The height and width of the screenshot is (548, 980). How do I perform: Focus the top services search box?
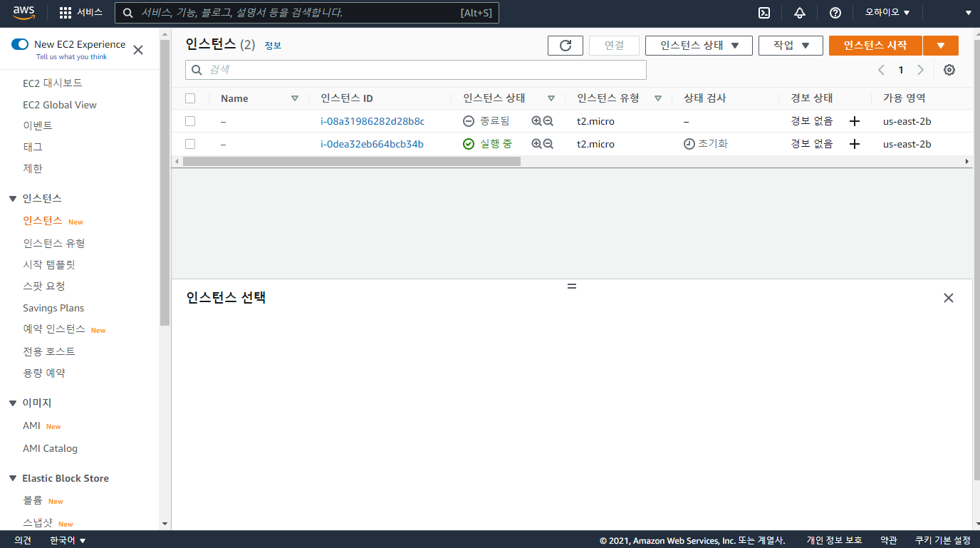[307, 13]
